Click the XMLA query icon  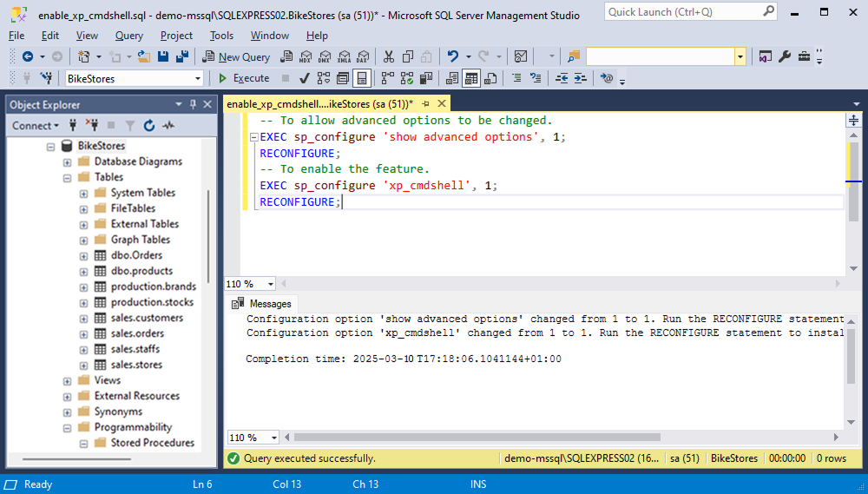pyautogui.click(x=344, y=56)
